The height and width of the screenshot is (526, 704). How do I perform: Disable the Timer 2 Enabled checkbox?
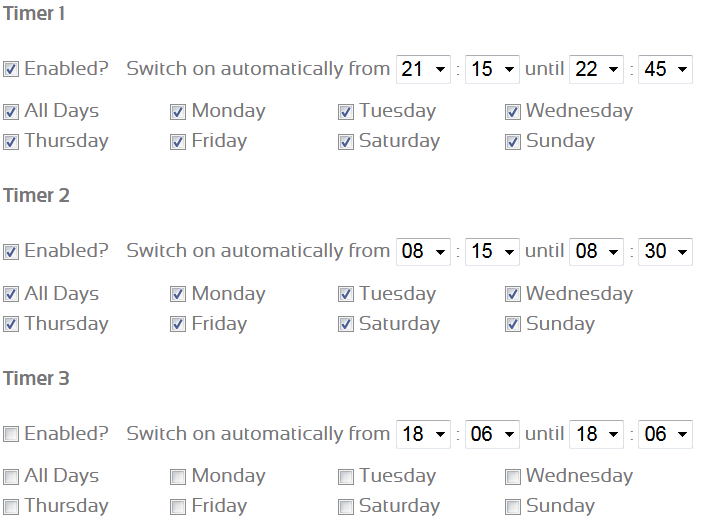point(11,251)
